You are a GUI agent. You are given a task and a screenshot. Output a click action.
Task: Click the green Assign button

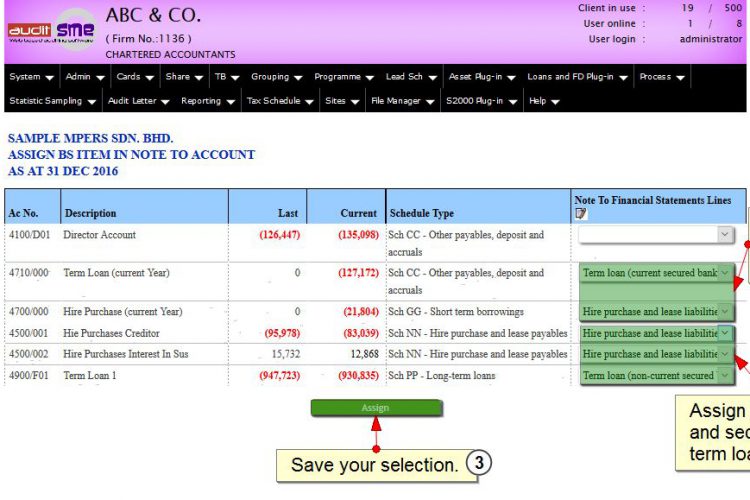pos(376,408)
